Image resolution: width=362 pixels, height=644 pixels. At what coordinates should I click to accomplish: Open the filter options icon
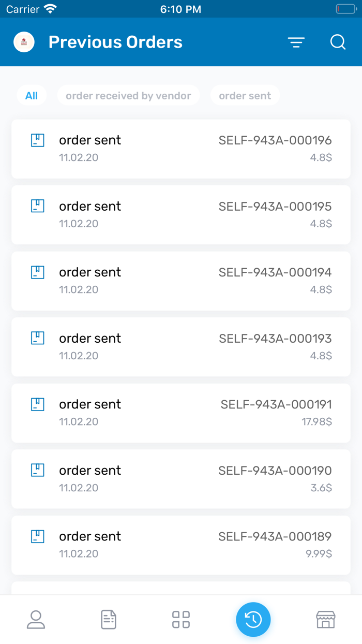296,42
